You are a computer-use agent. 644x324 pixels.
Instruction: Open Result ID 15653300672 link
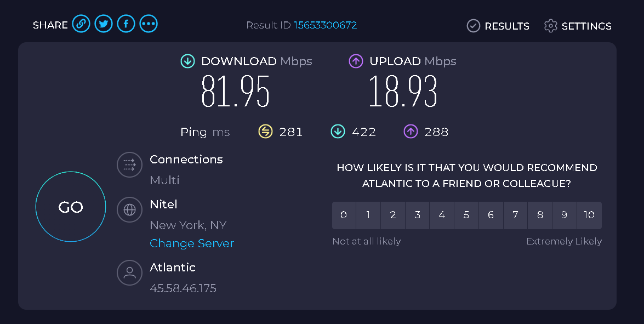[x=325, y=25]
